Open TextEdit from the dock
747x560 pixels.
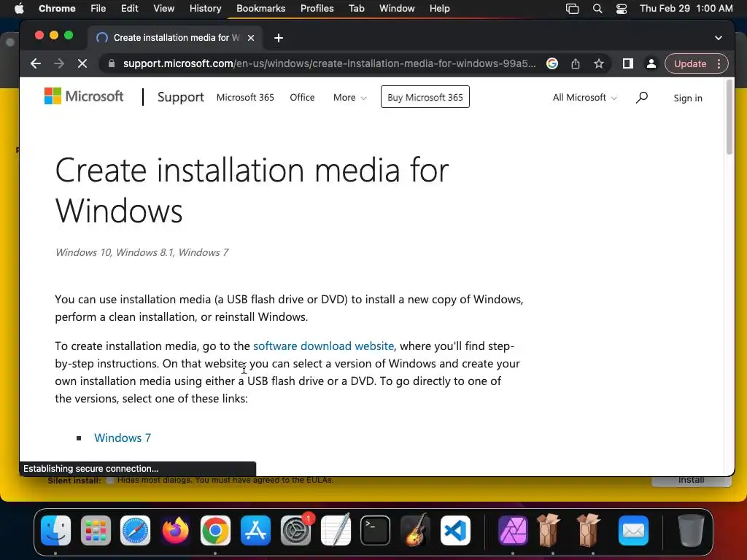pos(336,530)
